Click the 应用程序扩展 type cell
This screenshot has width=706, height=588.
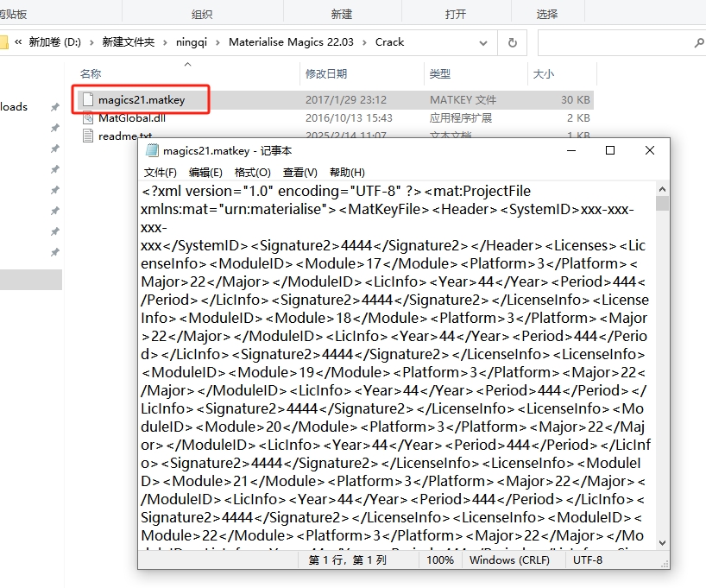coord(461,118)
